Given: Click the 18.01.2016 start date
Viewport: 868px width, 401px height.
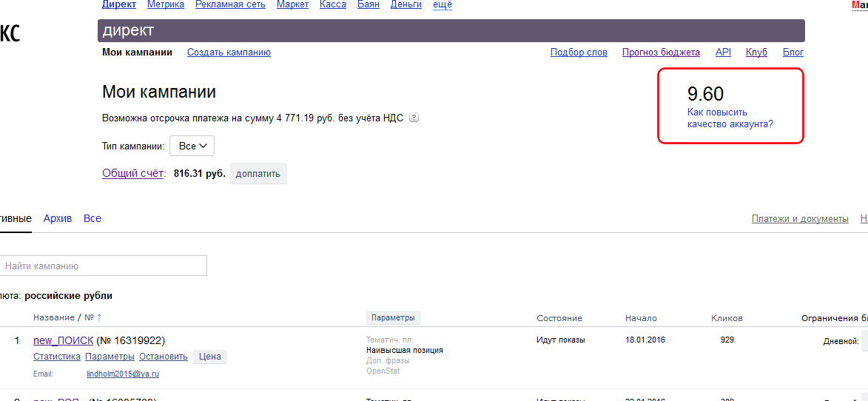Looking at the screenshot, I should pos(645,340).
